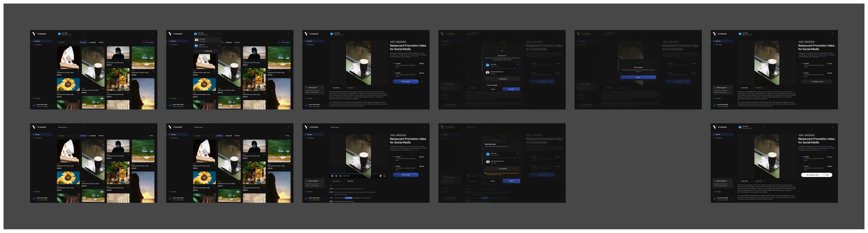This screenshot has height=233, width=868.
Task: Select the Real Estate Agency radio in the "Are you sure?" dialog
Action: pyautogui.click(x=518, y=72)
